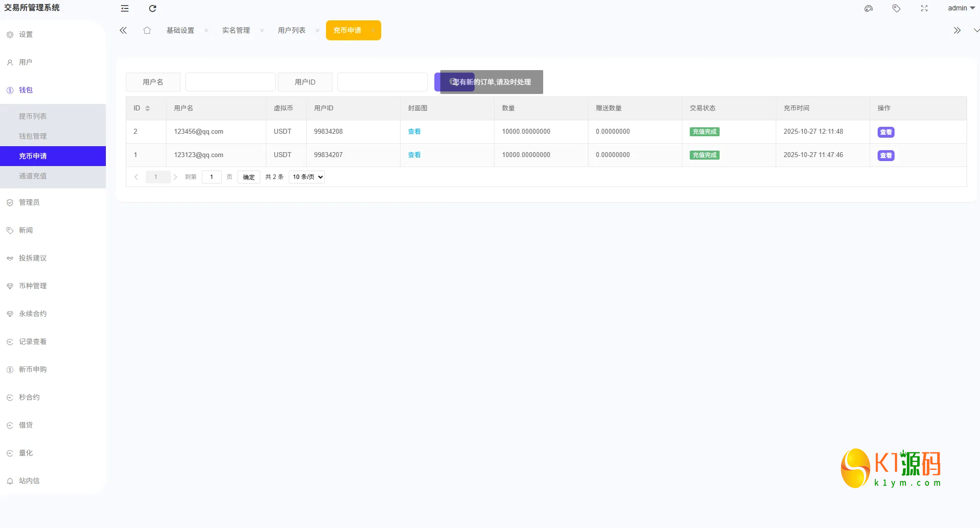The width and height of the screenshot is (980, 528).
Task: Open the admin user dropdown
Action: tap(961, 8)
